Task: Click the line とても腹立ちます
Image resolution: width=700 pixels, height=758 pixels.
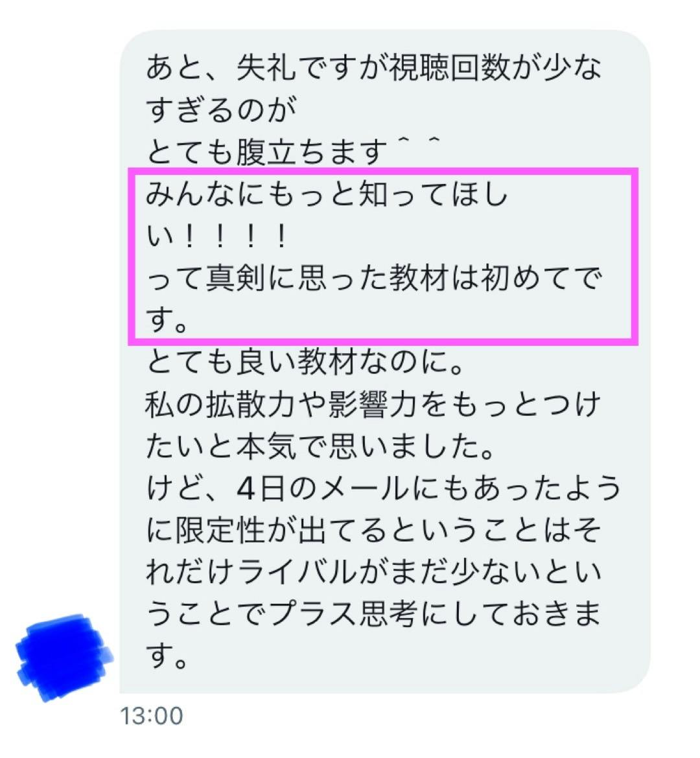Action: 266,152
